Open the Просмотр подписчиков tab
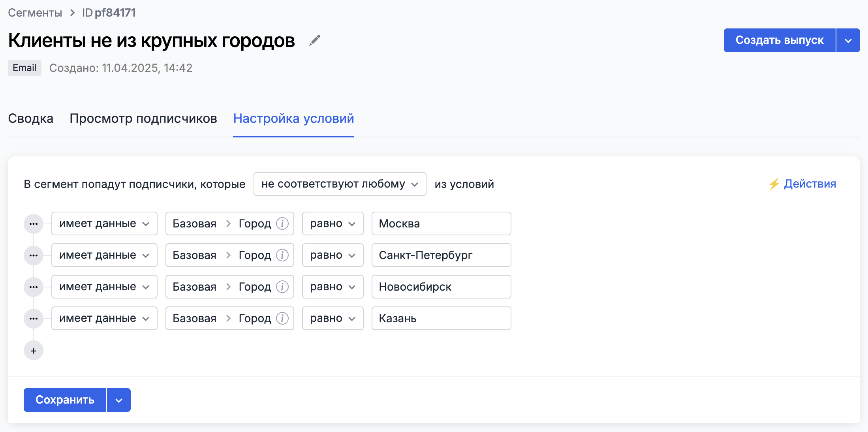Viewport: 868px width, 432px height. pos(143,118)
